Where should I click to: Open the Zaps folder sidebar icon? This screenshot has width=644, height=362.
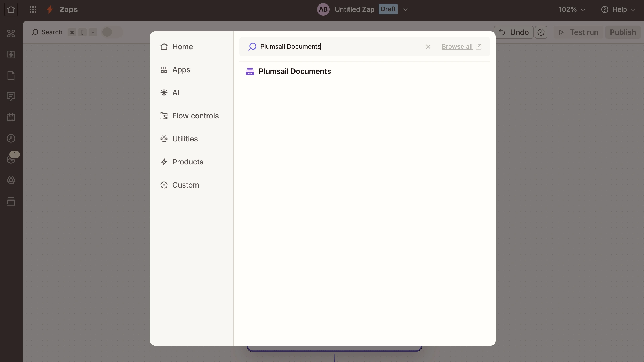pyautogui.click(x=11, y=54)
